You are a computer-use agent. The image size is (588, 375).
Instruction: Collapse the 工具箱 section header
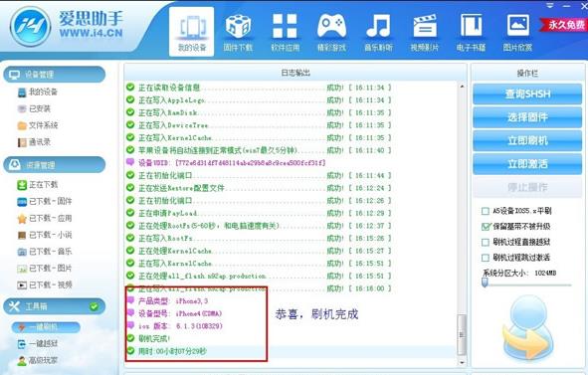[55, 306]
